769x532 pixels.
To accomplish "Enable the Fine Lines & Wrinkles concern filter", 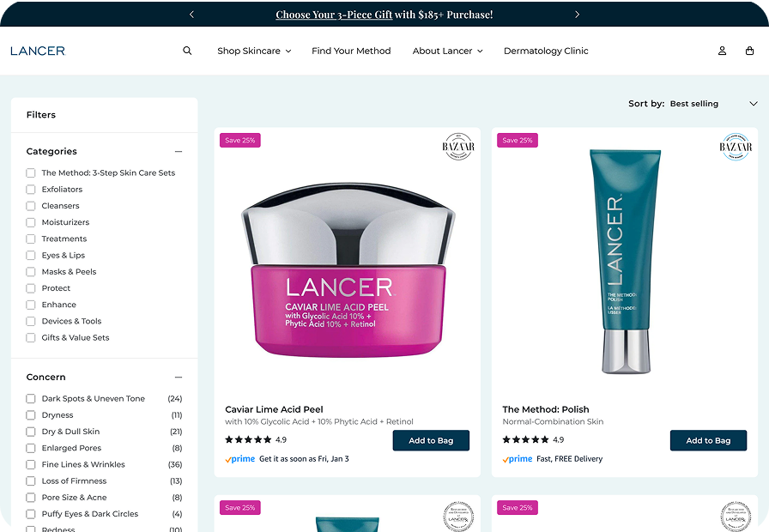I will (x=30, y=464).
